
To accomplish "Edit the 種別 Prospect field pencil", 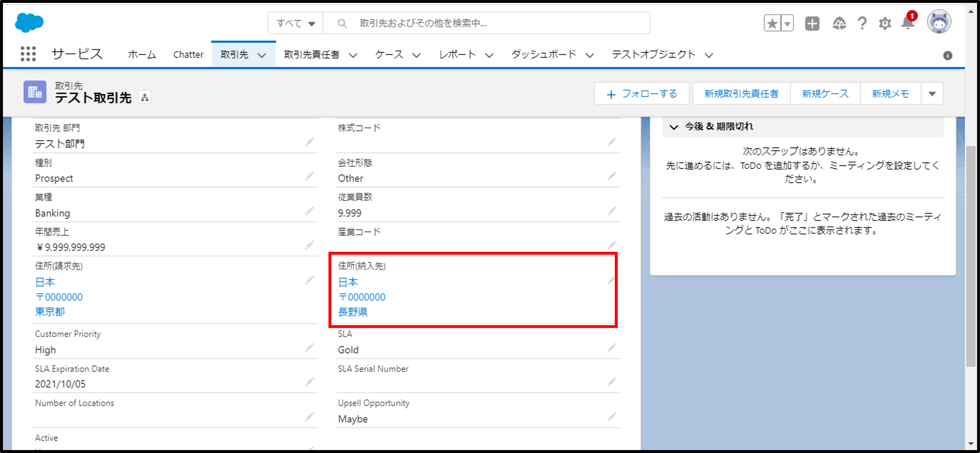I will coord(309,176).
